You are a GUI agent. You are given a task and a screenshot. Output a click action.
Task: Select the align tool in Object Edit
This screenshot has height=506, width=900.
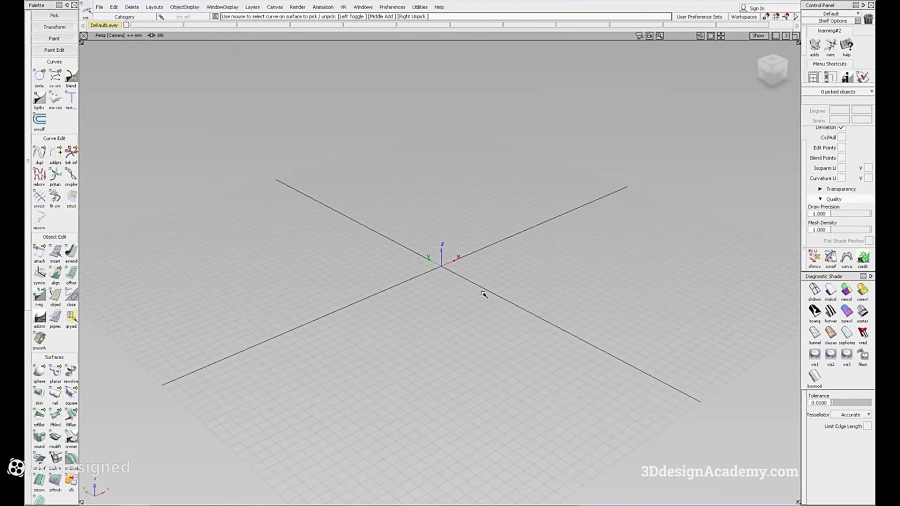coord(55,273)
